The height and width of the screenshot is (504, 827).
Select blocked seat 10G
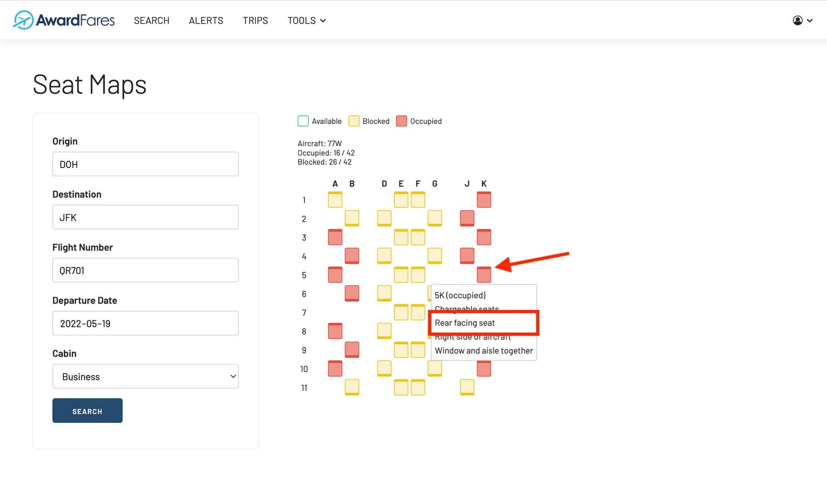[435, 369]
